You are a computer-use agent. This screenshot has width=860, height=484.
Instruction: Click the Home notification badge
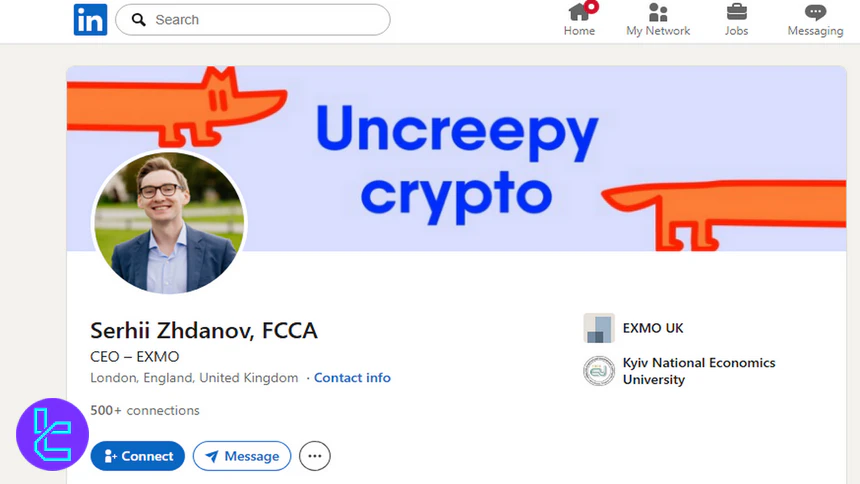[x=591, y=7]
